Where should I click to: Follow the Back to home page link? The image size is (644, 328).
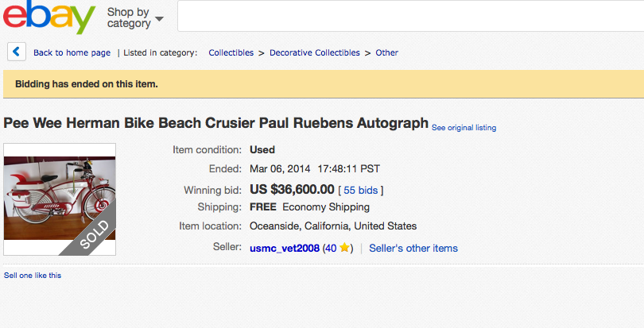[72, 52]
